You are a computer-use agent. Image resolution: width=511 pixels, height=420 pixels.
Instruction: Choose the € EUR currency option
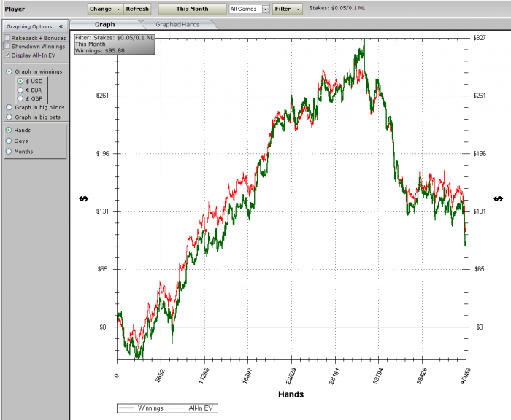coord(20,90)
